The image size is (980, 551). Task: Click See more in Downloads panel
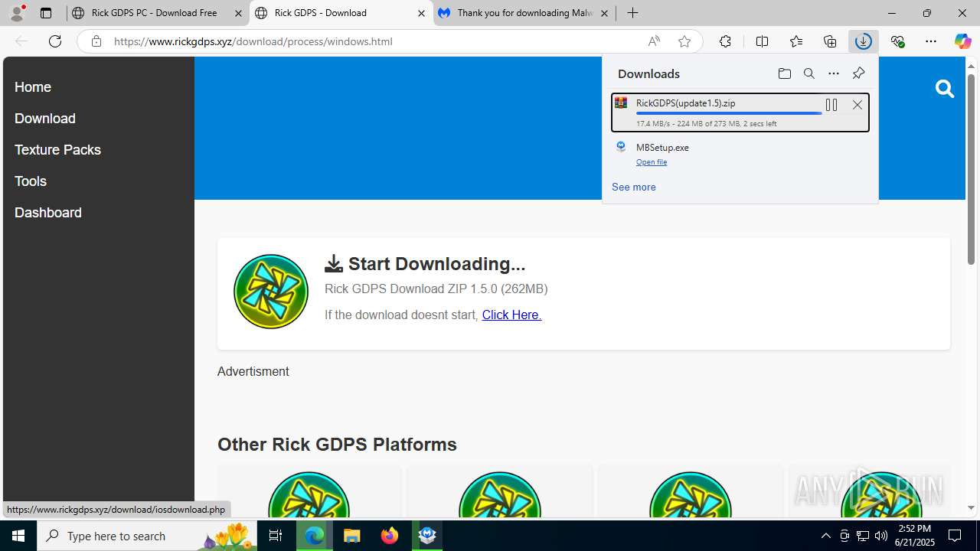633,187
